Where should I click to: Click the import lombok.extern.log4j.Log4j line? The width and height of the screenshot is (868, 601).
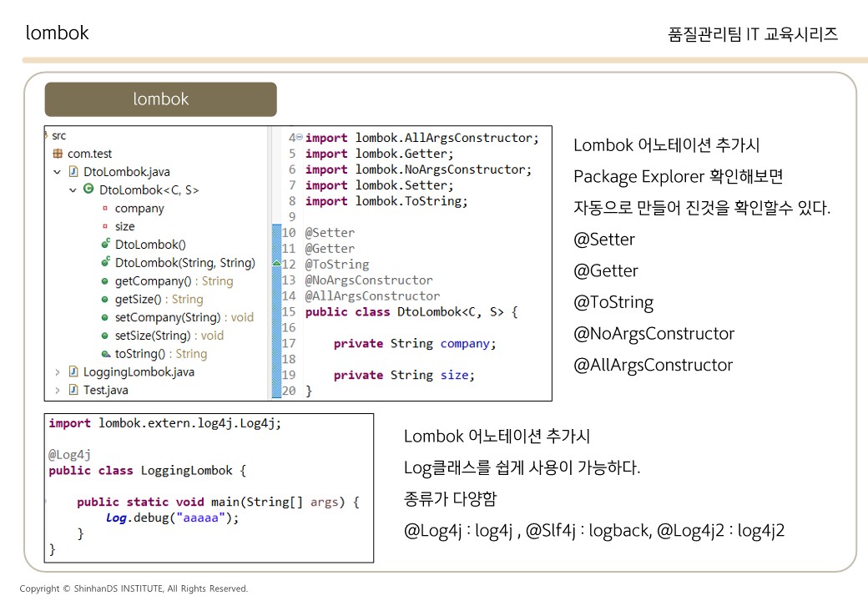point(165,423)
